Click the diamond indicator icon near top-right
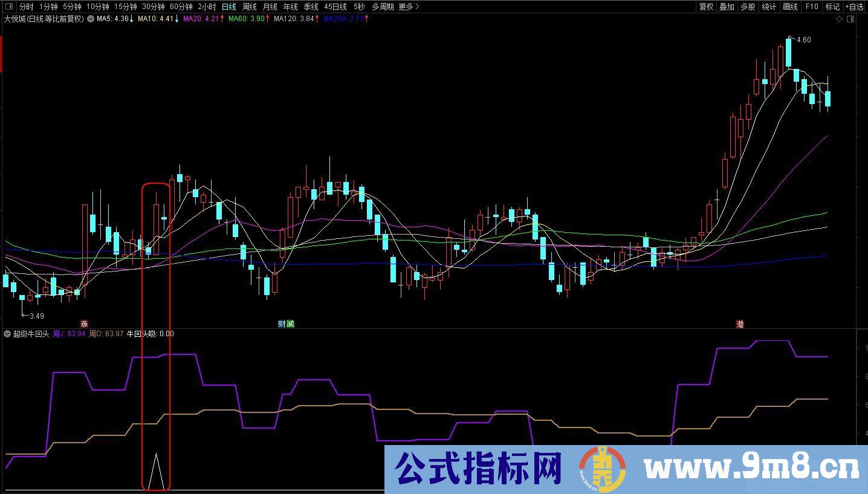868x494 pixels. coord(838,19)
